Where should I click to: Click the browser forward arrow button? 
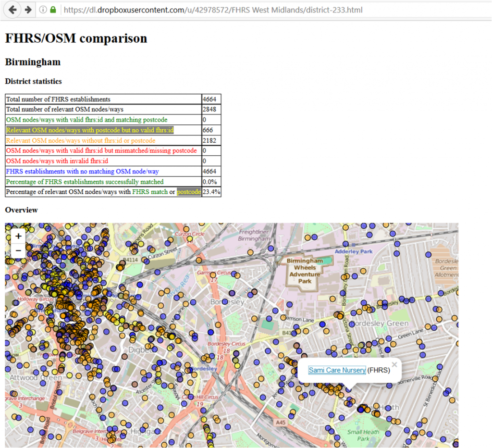click(28, 10)
